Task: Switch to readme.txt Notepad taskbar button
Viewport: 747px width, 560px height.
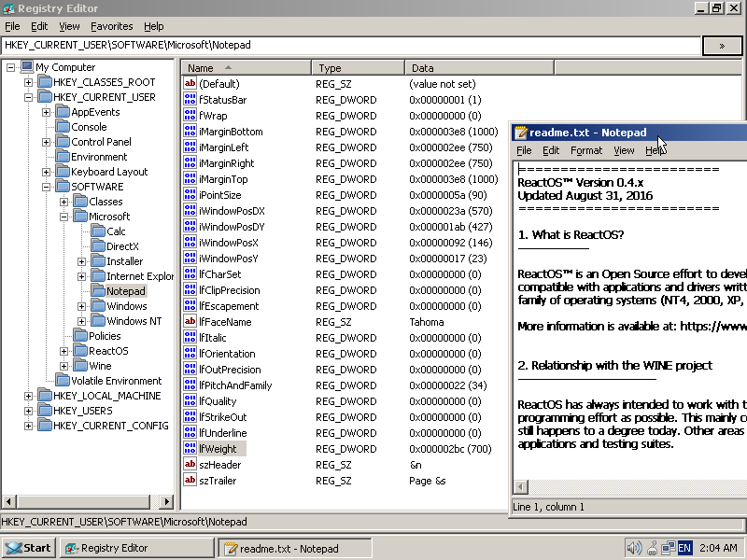Action: pyautogui.click(x=295, y=548)
